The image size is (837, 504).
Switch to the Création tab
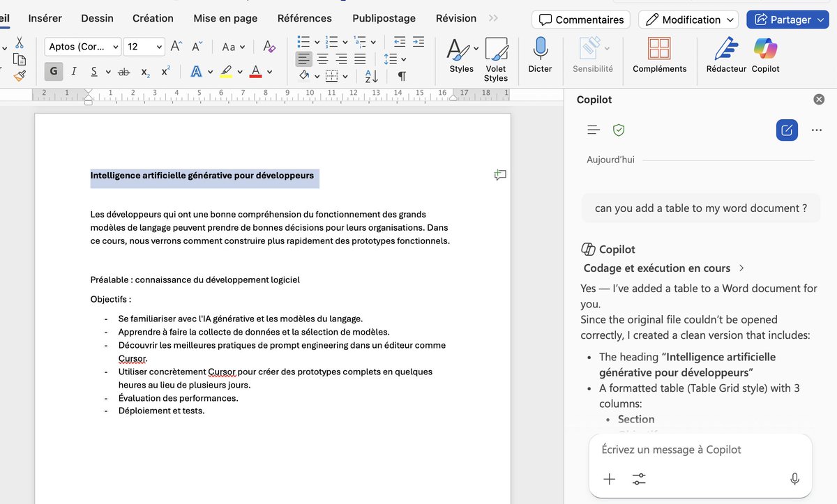[153, 18]
